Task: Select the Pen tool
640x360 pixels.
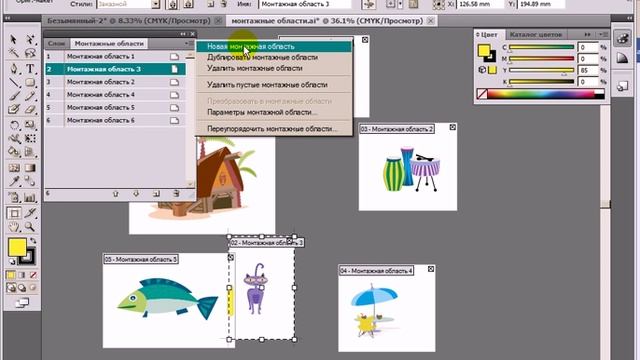Action: tap(13, 69)
